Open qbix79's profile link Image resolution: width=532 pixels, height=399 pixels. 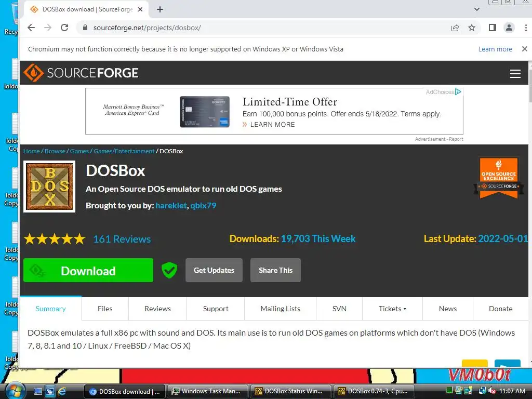pos(203,206)
